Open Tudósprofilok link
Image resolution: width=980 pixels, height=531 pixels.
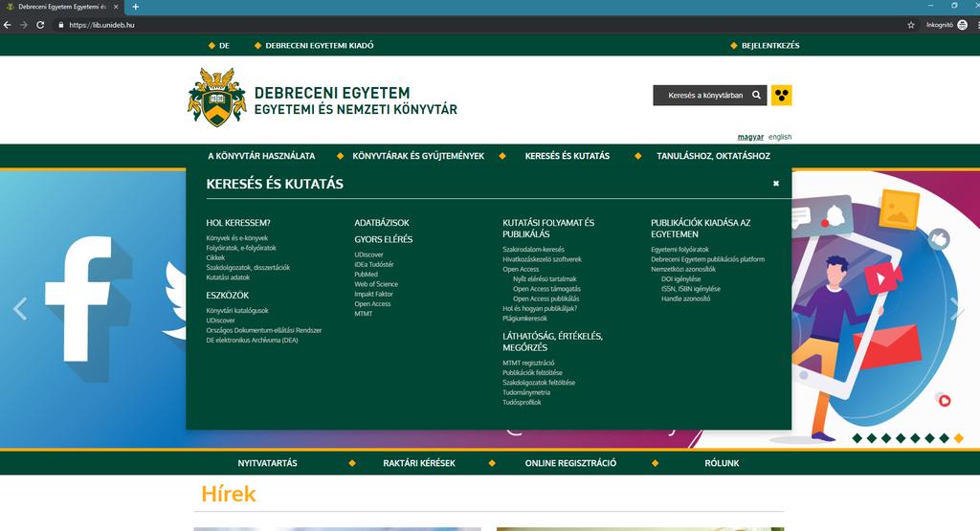coord(522,403)
